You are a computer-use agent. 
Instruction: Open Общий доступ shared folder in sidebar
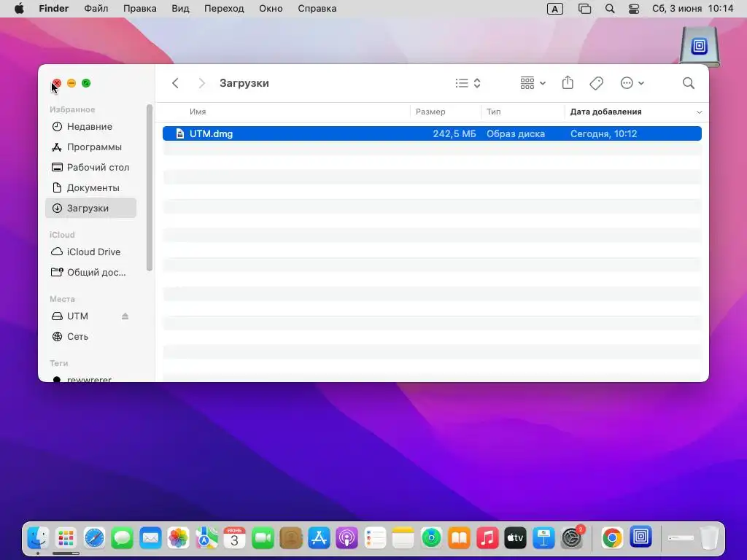[x=90, y=273]
